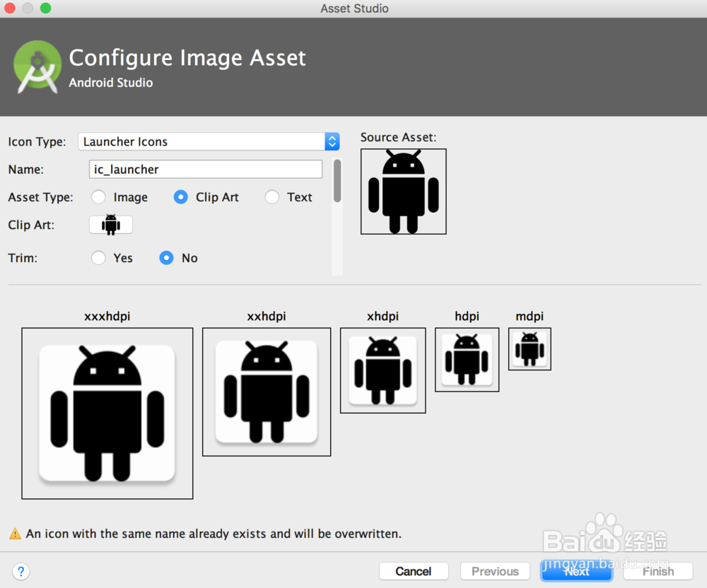The width and height of the screenshot is (707, 588).
Task: Click the Source Asset label
Action: (398, 137)
